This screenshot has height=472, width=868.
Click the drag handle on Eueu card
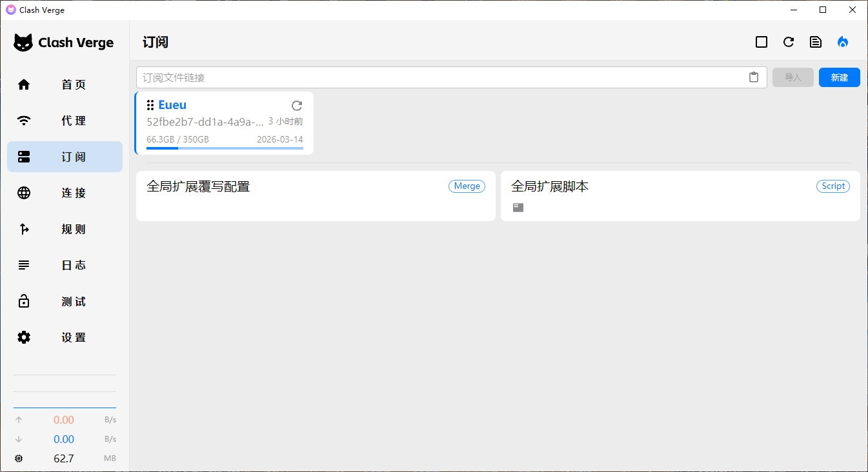coord(150,105)
